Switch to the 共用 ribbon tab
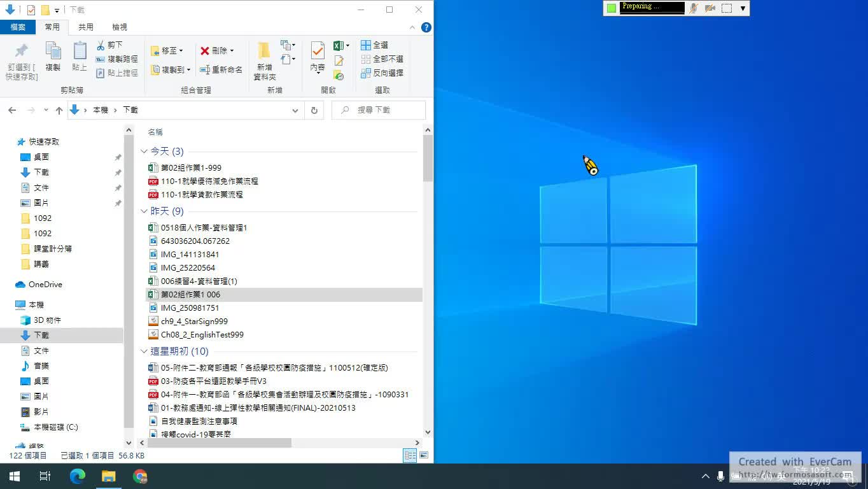Screen dimensions: 868x489 (x=85, y=27)
